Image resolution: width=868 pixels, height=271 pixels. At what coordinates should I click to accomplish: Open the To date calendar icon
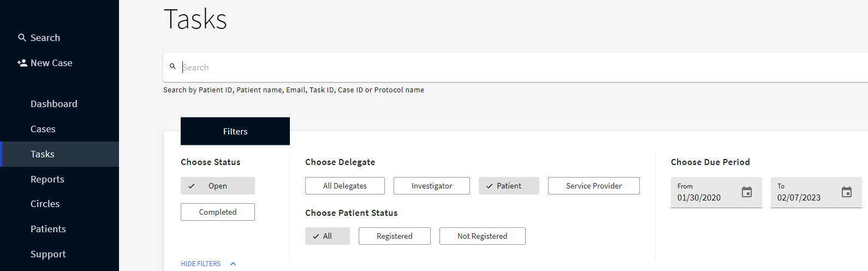[x=847, y=192]
